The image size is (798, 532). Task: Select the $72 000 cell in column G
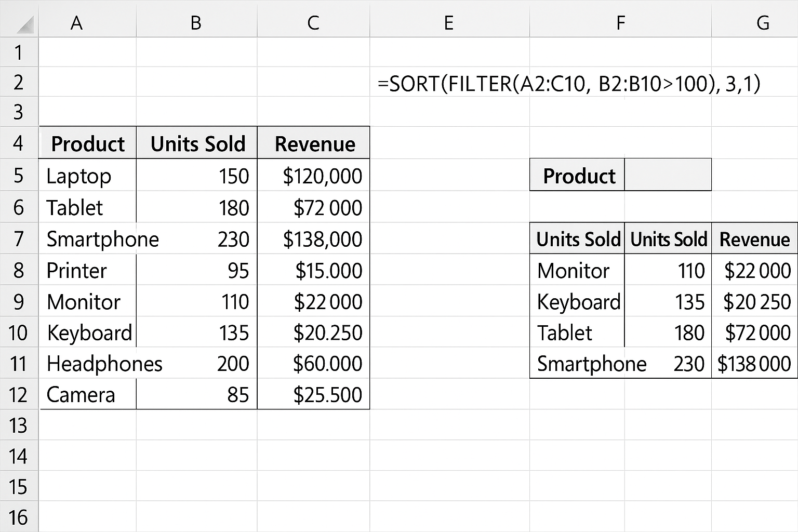click(754, 332)
